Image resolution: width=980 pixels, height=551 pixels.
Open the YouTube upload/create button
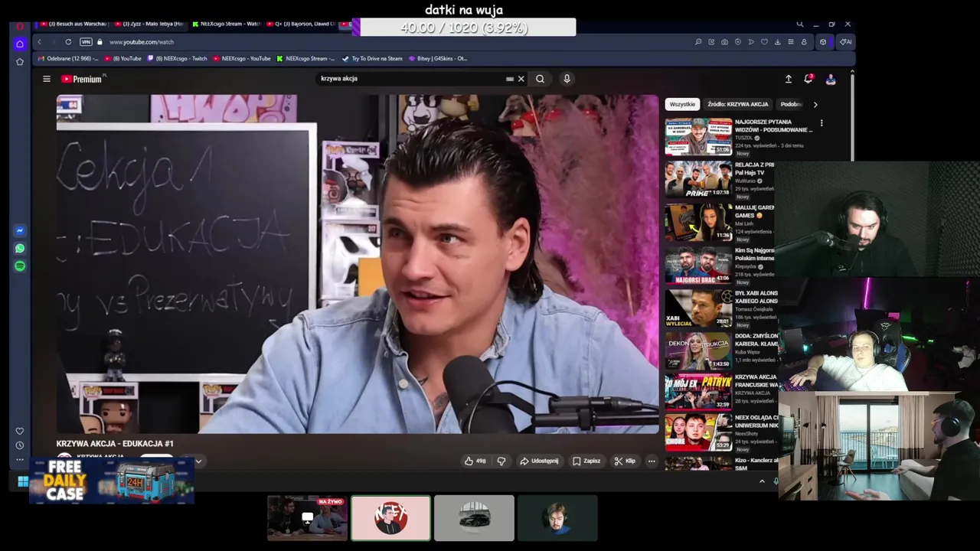(789, 79)
